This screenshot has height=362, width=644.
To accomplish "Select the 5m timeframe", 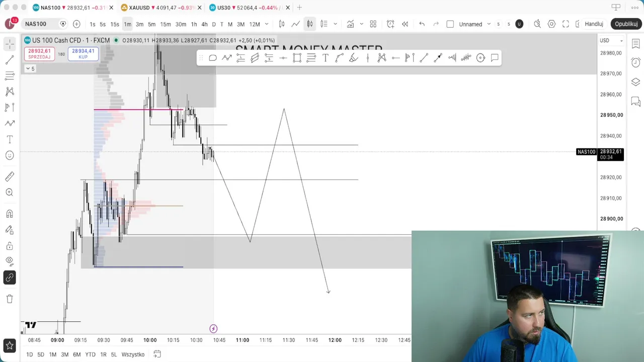I will click(x=151, y=24).
